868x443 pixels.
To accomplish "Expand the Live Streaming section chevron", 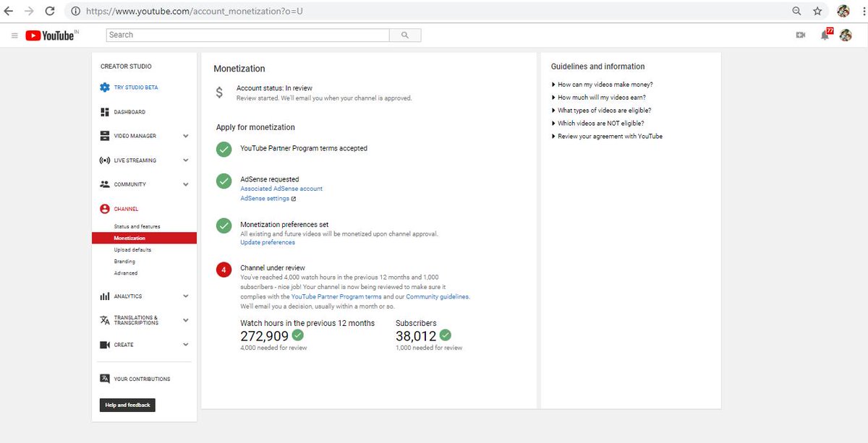I will 186,160.
